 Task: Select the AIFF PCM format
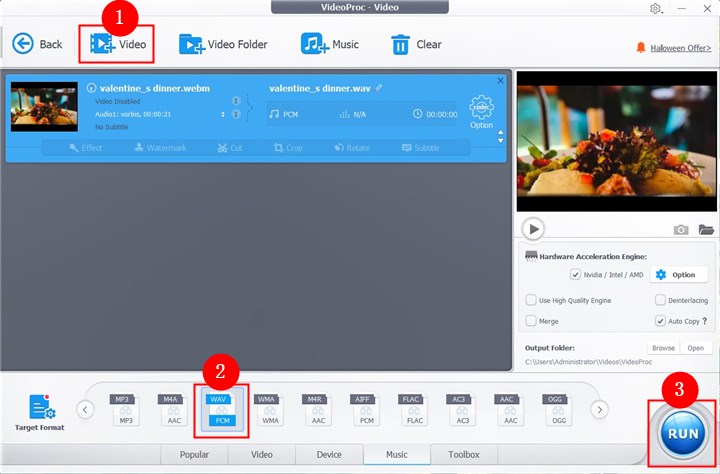[x=366, y=409]
